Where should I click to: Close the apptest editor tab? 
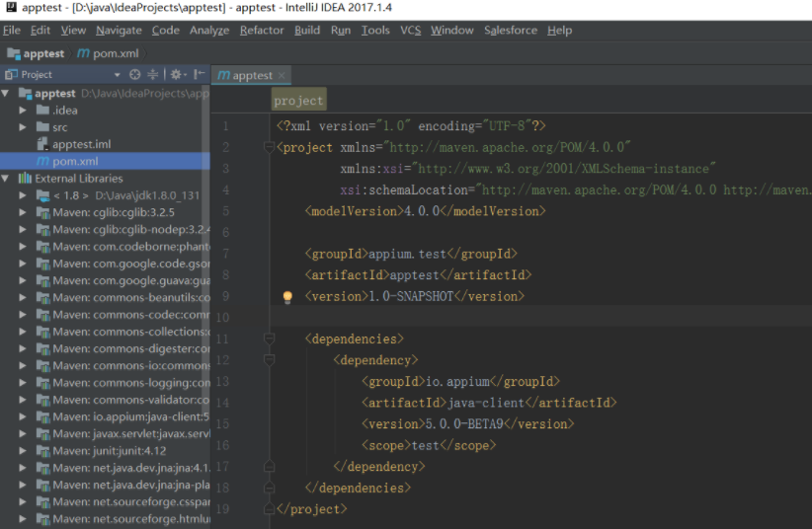pyautogui.click(x=282, y=76)
